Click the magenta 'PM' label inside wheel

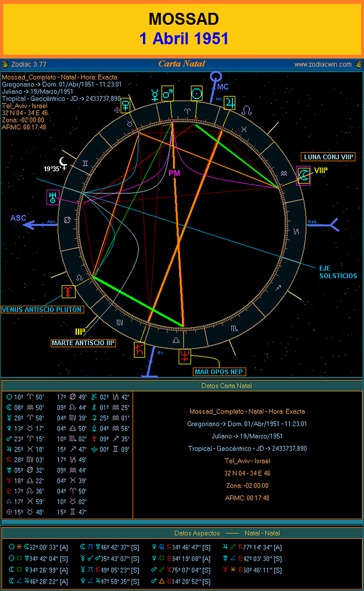(174, 173)
